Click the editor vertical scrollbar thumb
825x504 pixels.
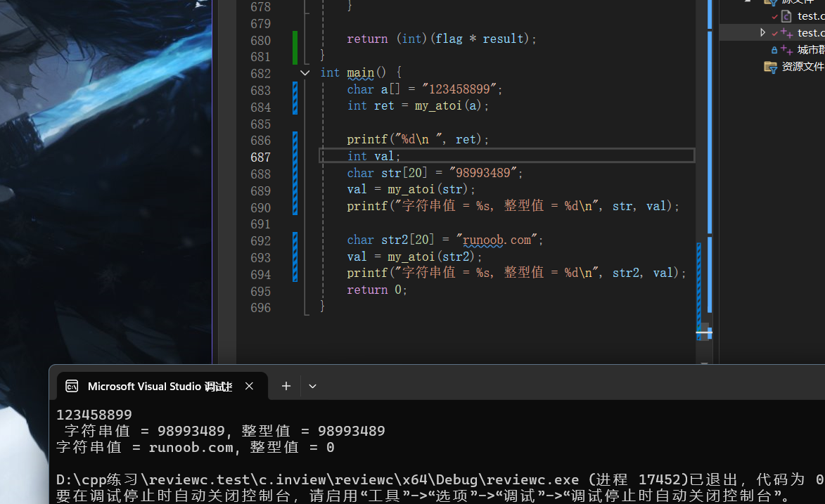(704, 332)
